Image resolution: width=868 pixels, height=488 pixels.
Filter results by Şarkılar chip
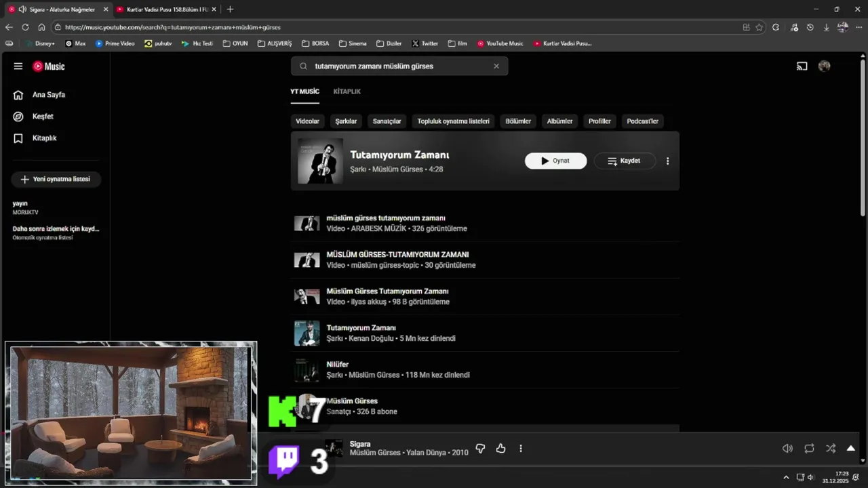346,121
